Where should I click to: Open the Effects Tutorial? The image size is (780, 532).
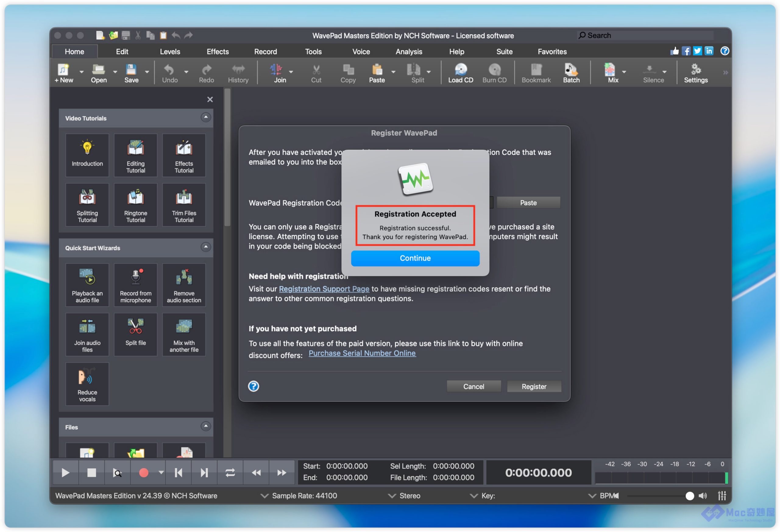tap(184, 155)
